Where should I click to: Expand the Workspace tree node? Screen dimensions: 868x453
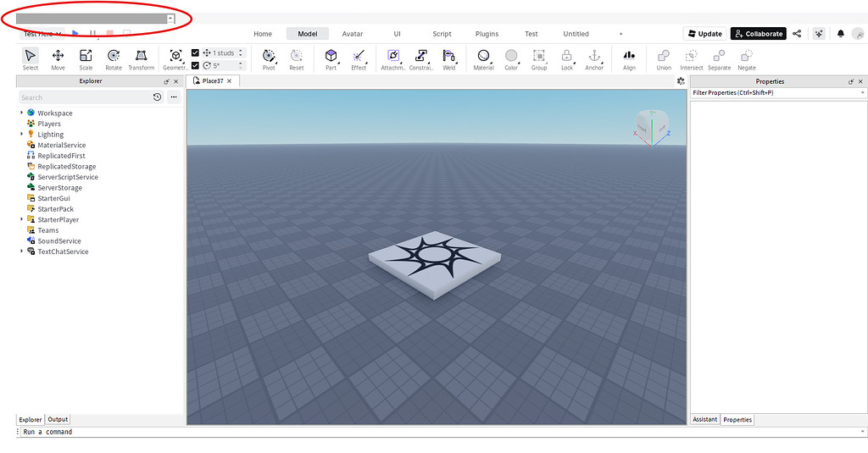[22, 113]
